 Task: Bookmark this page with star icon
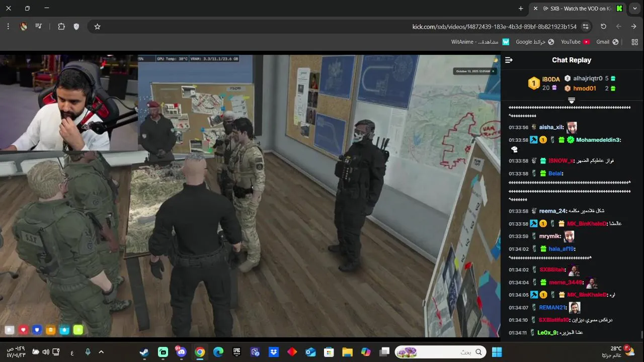(x=98, y=27)
